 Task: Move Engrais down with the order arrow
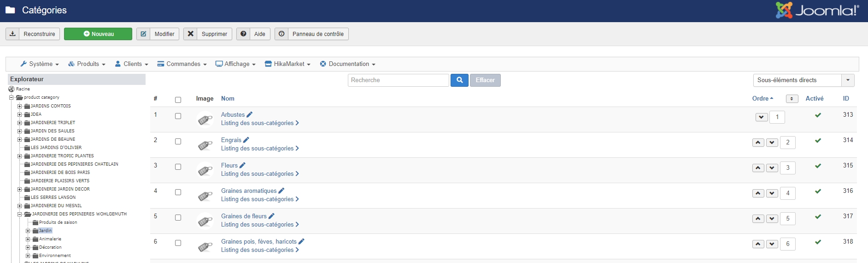click(772, 143)
